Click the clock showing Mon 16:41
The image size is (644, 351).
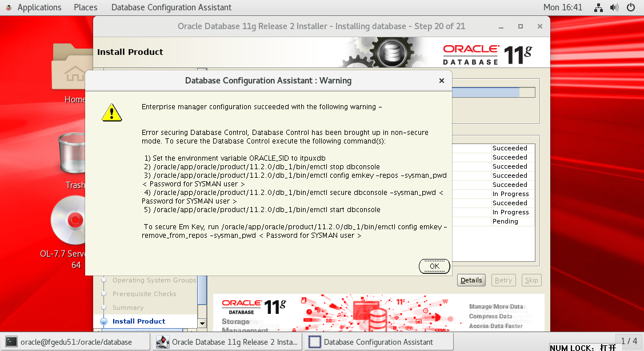[563, 7]
